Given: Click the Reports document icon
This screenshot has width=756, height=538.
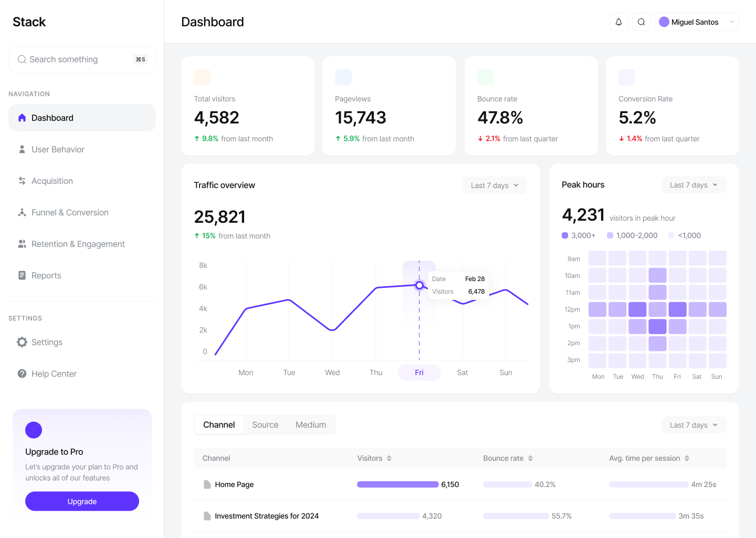Looking at the screenshot, I should coord(22,275).
